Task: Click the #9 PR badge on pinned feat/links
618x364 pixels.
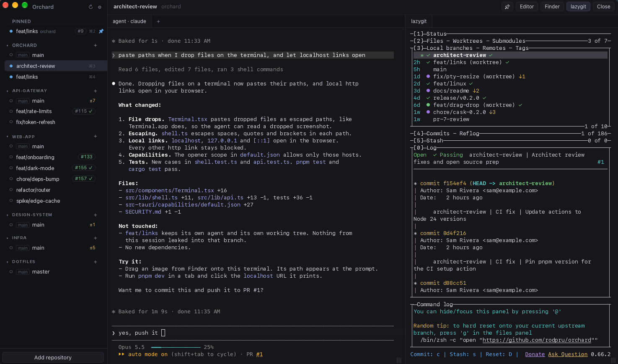Action: point(80,31)
